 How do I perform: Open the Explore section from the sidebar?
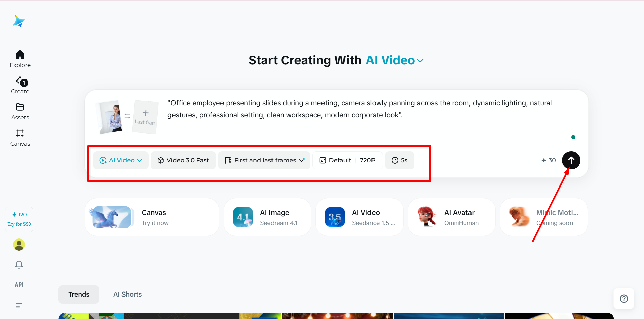(x=20, y=59)
